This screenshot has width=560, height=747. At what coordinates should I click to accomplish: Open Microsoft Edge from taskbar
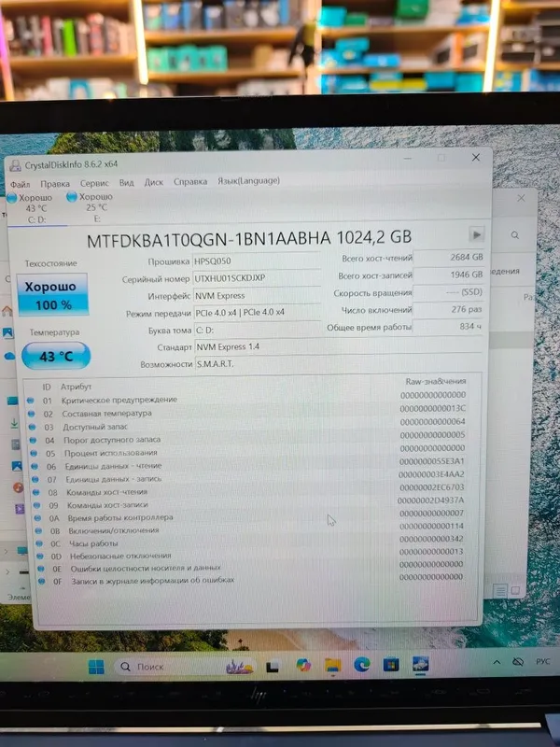coord(362,665)
